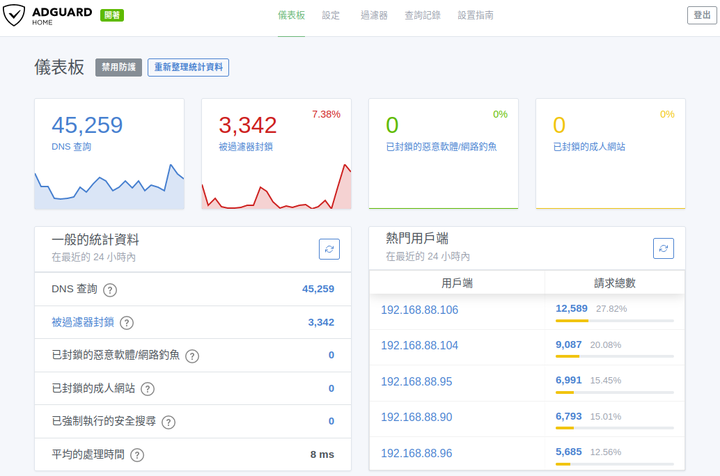This screenshot has width=720, height=476.
Task: Click the 5,685 request count
Action: coord(568,452)
